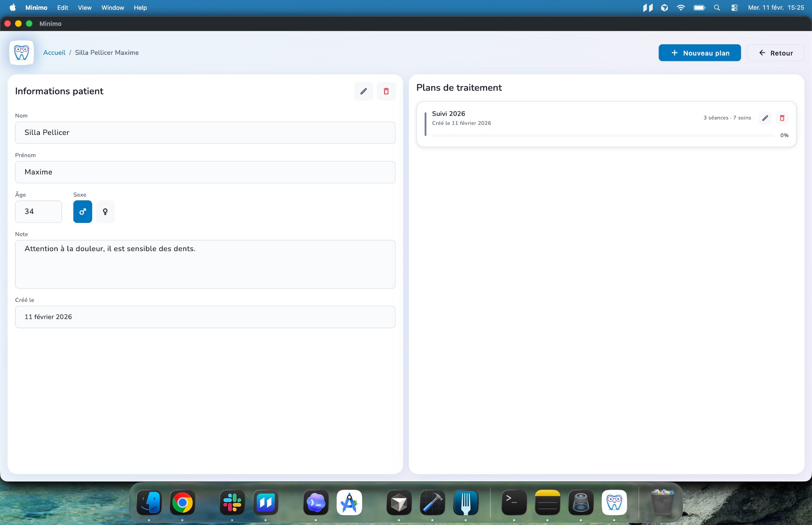Select the female sex toggle
This screenshot has width=812, height=525.
tap(105, 212)
